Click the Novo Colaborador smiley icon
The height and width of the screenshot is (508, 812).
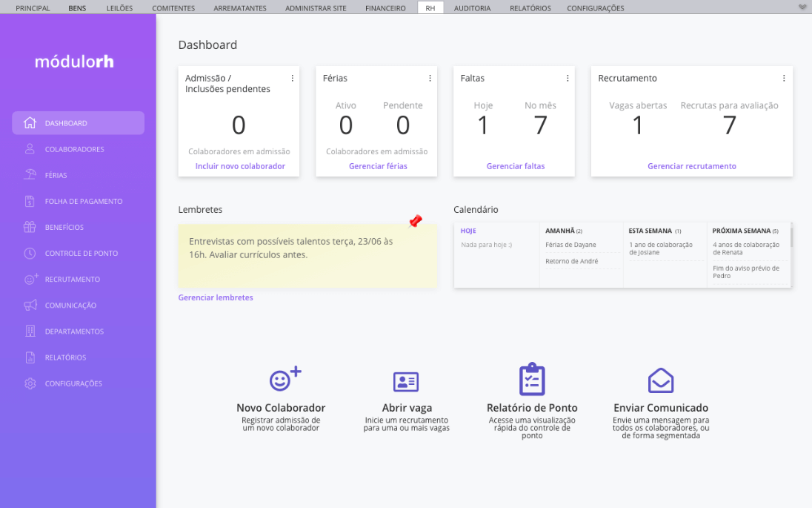[284, 379]
